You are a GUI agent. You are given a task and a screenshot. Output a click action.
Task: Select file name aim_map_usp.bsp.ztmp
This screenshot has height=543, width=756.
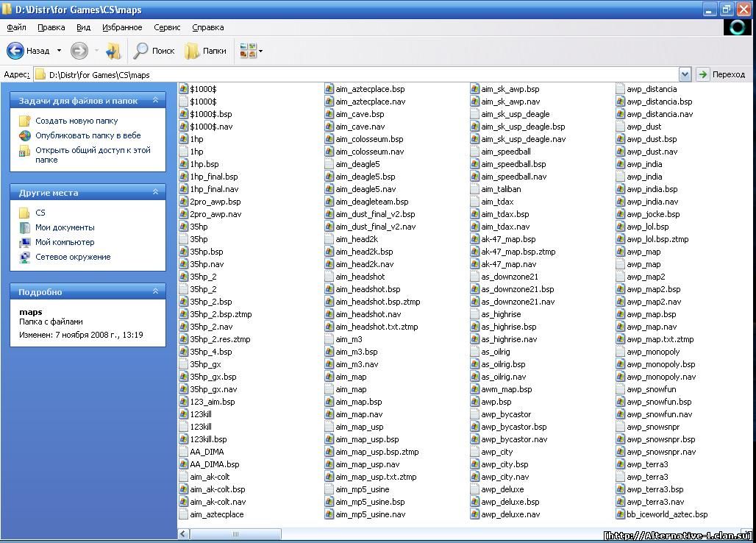[x=377, y=452]
